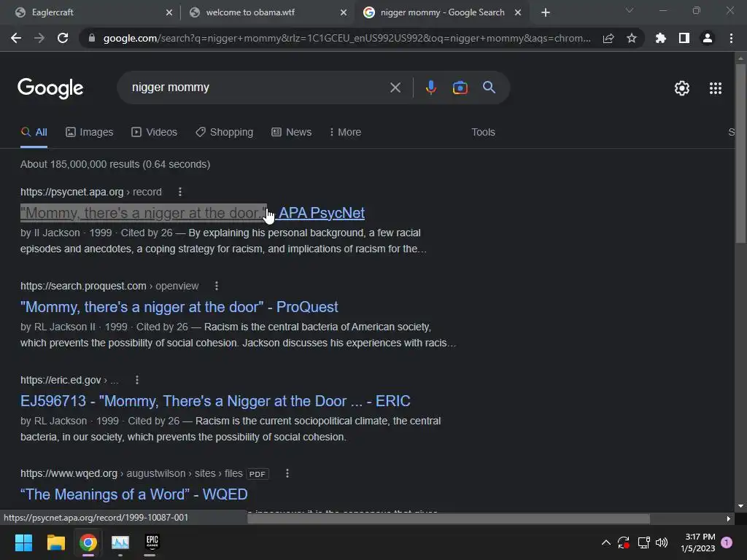Screen dimensions: 747x560
Task: Close the Eaglercraft tab
Action: click(x=169, y=13)
